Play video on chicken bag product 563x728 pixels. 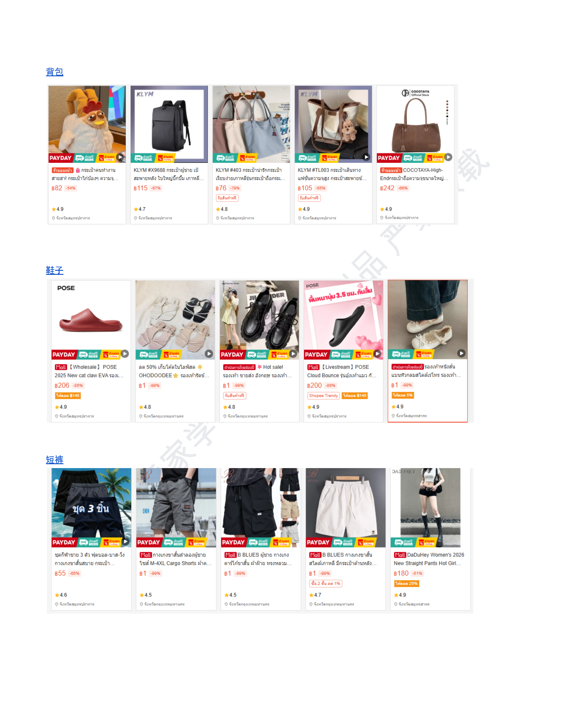(x=121, y=157)
